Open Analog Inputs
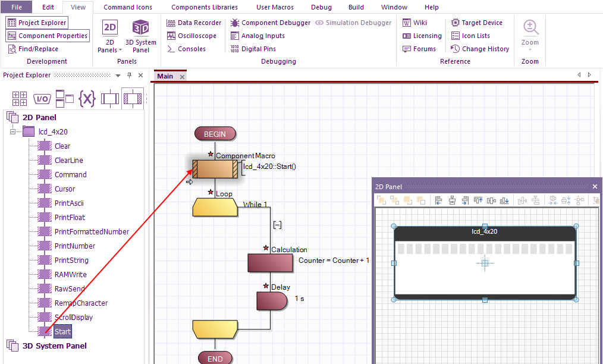The width and height of the screenshot is (603, 364). click(x=257, y=36)
